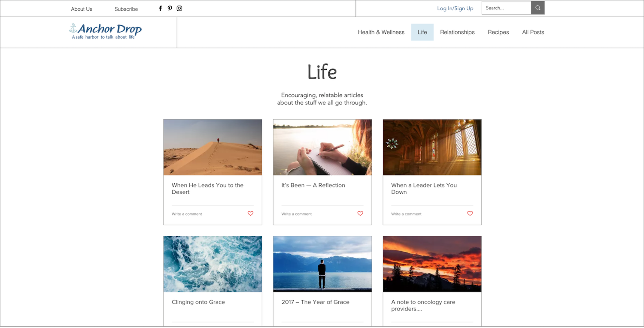Open the notebook writing post thumbnail
The image size is (644, 328).
(322, 147)
